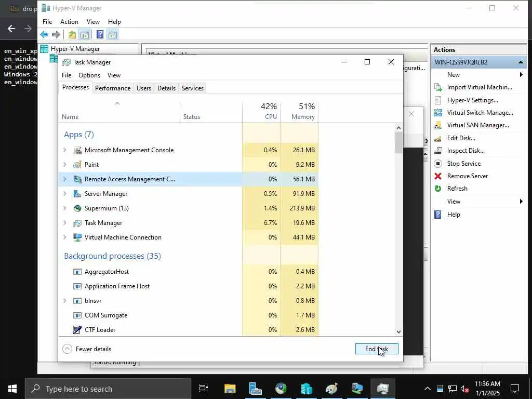Expand the Paint process group
This screenshot has width=532, height=399.
65,165
